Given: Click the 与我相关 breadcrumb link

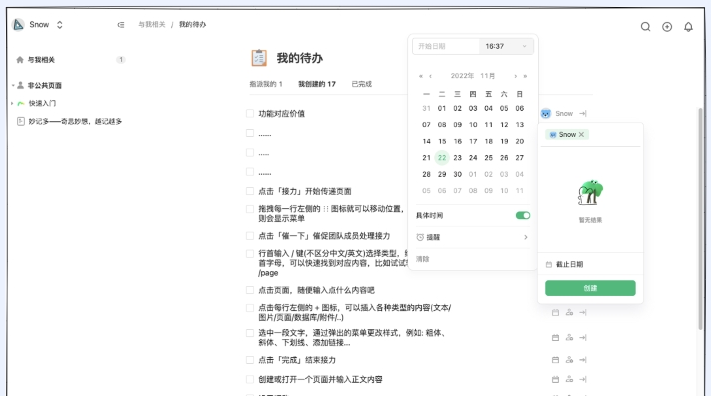Looking at the screenshot, I should tap(152, 24).
